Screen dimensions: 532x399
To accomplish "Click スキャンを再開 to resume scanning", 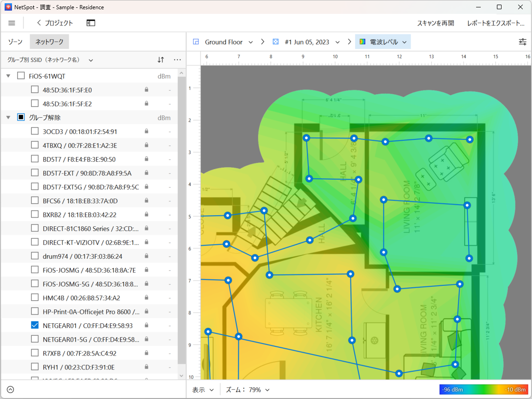I will click(435, 23).
